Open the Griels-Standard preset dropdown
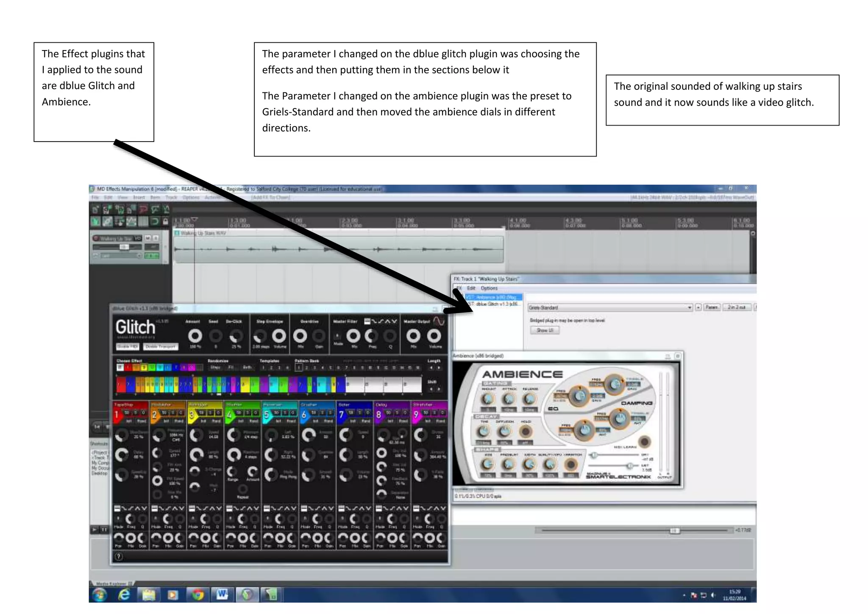The width and height of the screenshot is (868, 614). [x=690, y=307]
